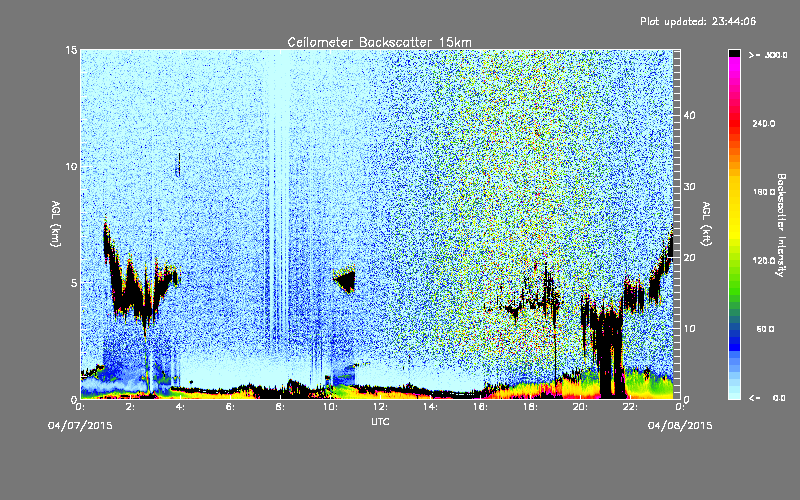Click the 8: hour tick on the UTC axis
Screen dimensions: 800x500
point(280,407)
